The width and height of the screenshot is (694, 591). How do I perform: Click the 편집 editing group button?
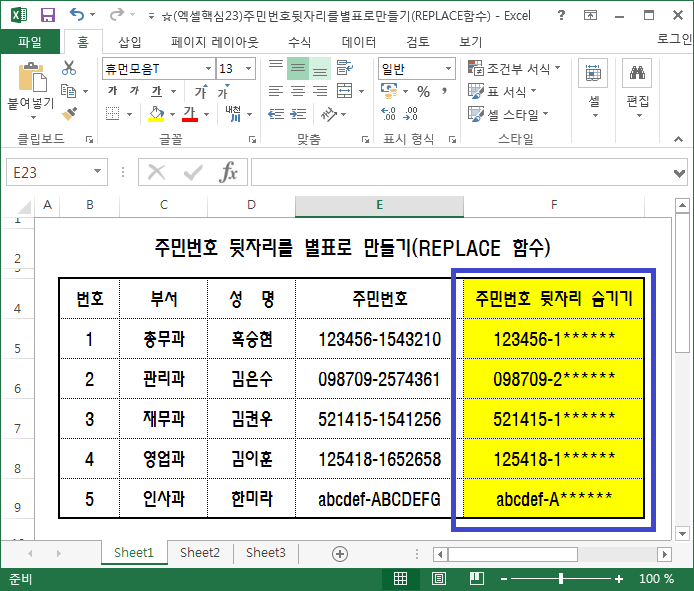click(637, 89)
